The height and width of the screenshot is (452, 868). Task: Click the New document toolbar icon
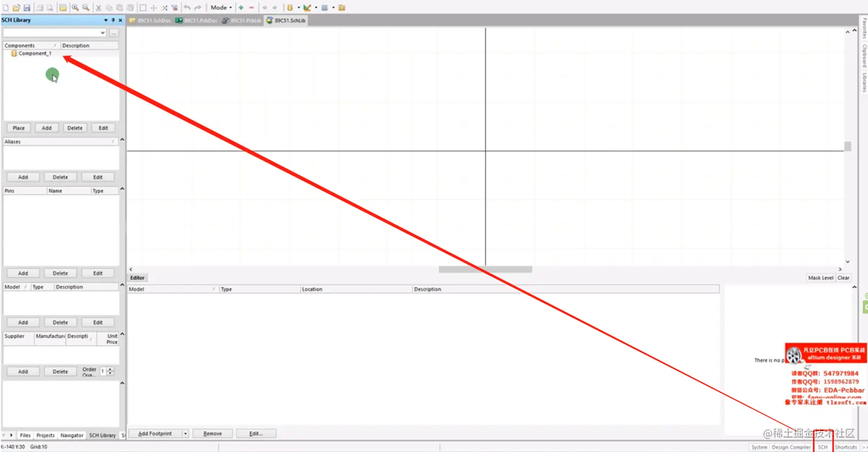[6, 7]
